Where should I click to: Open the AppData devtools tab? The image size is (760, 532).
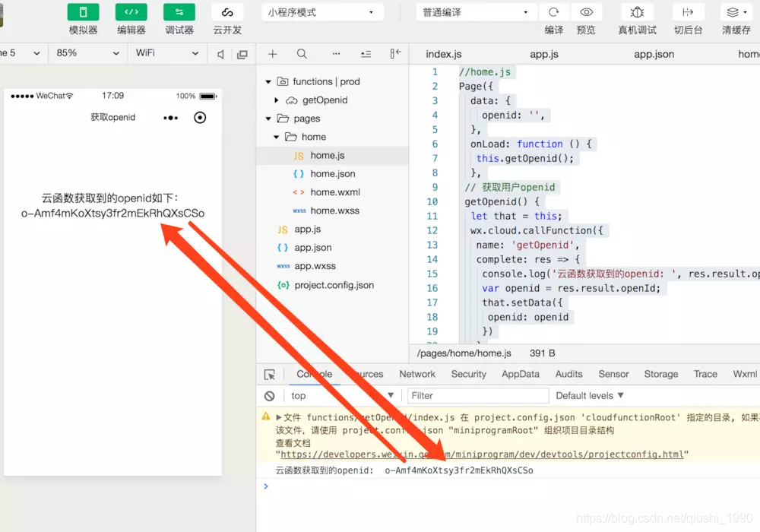[x=520, y=374]
